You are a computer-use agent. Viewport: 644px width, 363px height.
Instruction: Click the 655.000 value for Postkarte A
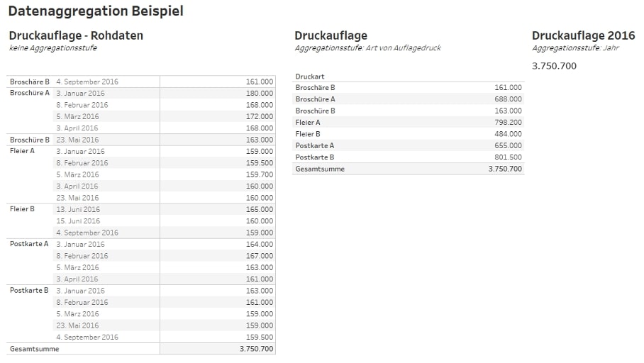(x=508, y=145)
